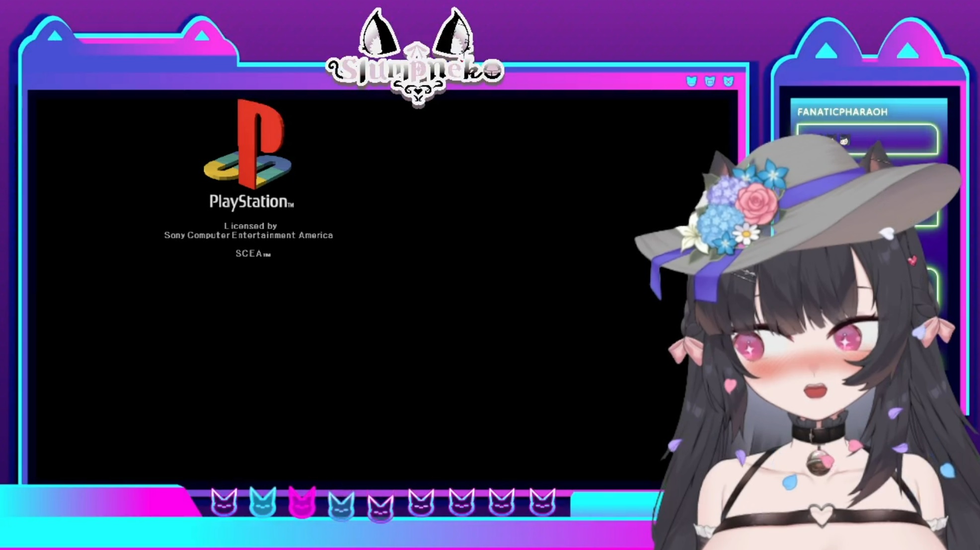Click the flower bouquet on avatar's hat
The image size is (980, 550).
[735, 209]
